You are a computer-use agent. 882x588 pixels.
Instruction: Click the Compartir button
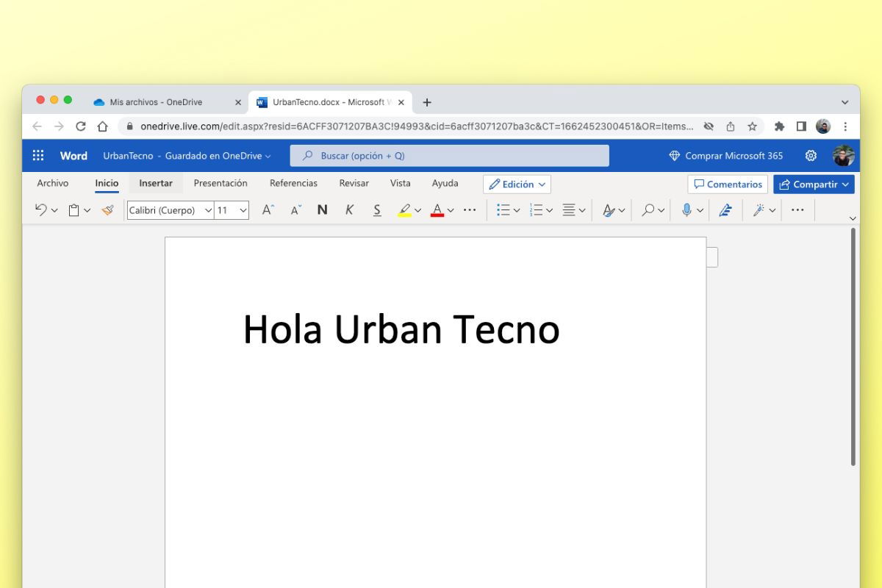pos(814,184)
